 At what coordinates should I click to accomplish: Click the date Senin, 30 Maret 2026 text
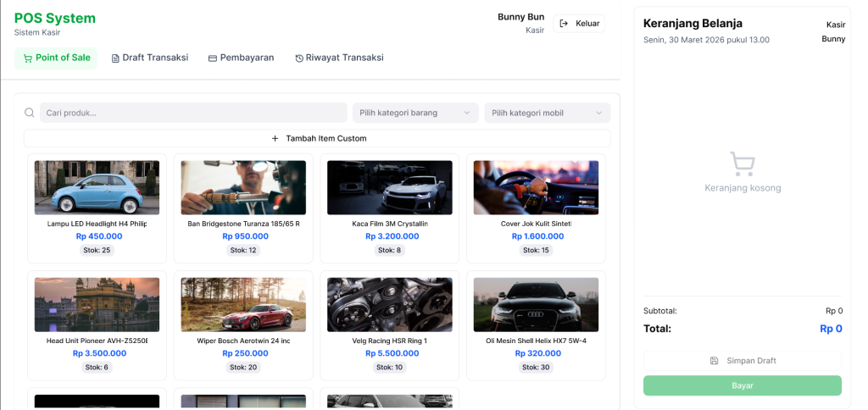coord(706,40)
